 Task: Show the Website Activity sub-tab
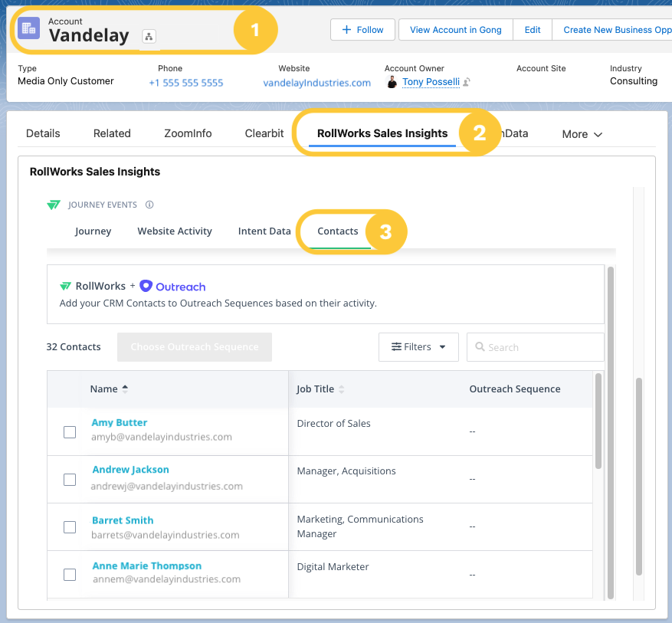click(175, 231)
